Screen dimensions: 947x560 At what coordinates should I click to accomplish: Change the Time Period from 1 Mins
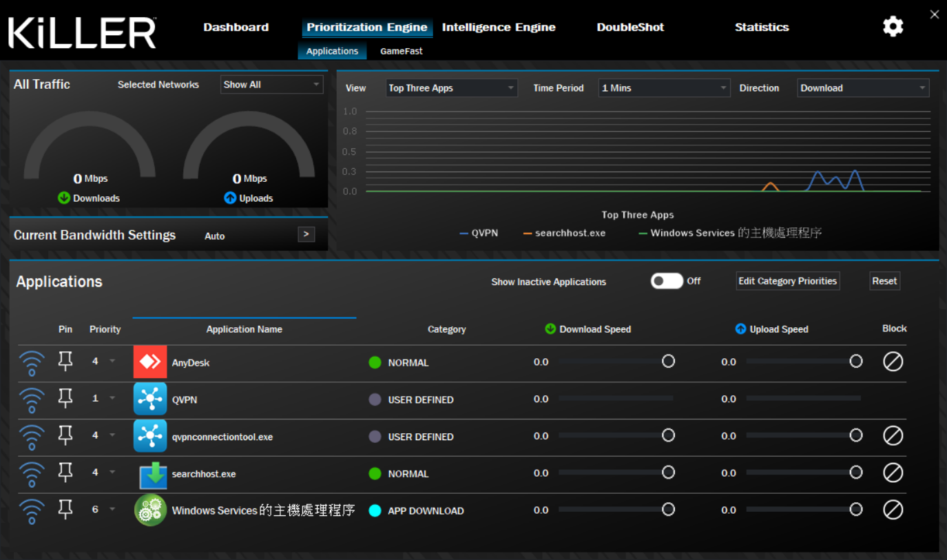[663, 87]
